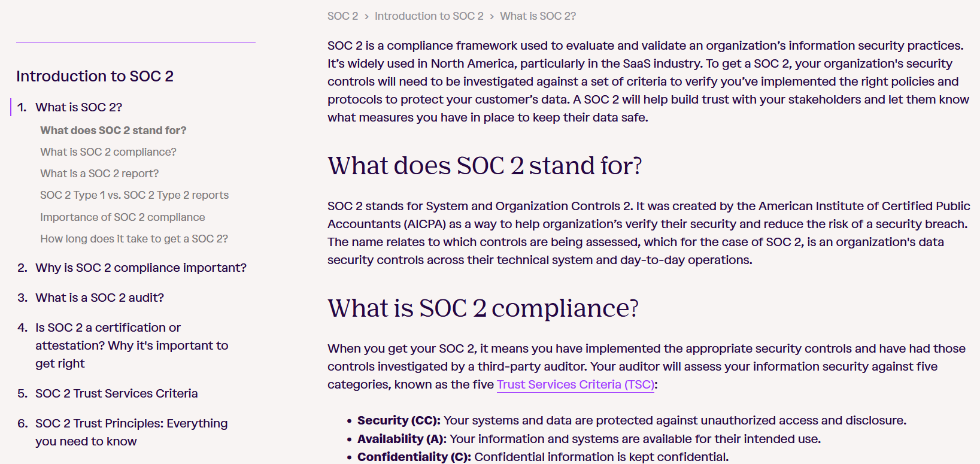
Task: Open chapter 2 Why is SOC 2 compliance important?
Action: [x=141, y=268]
